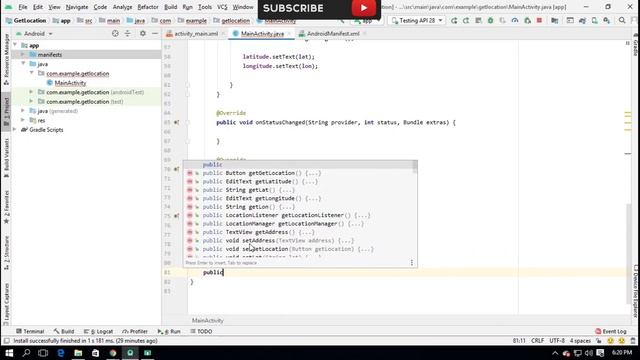Screen dimensions: 640x360
Task: Click the completion popup scrollbar
Action: pyautogui.click(x=415, y=167)
